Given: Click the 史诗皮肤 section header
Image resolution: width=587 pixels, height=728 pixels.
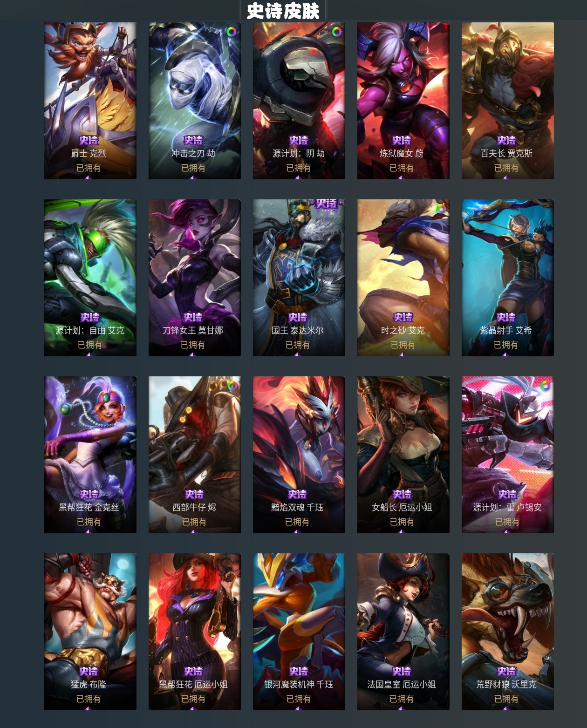Looking at the screenshot, I should coord(283,11).
